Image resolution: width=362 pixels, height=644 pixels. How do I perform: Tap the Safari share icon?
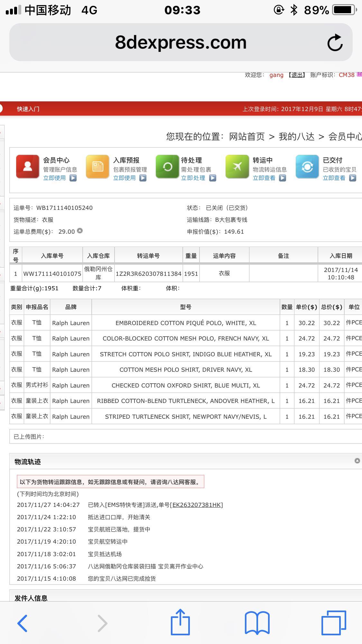click(x=180, y=622)
